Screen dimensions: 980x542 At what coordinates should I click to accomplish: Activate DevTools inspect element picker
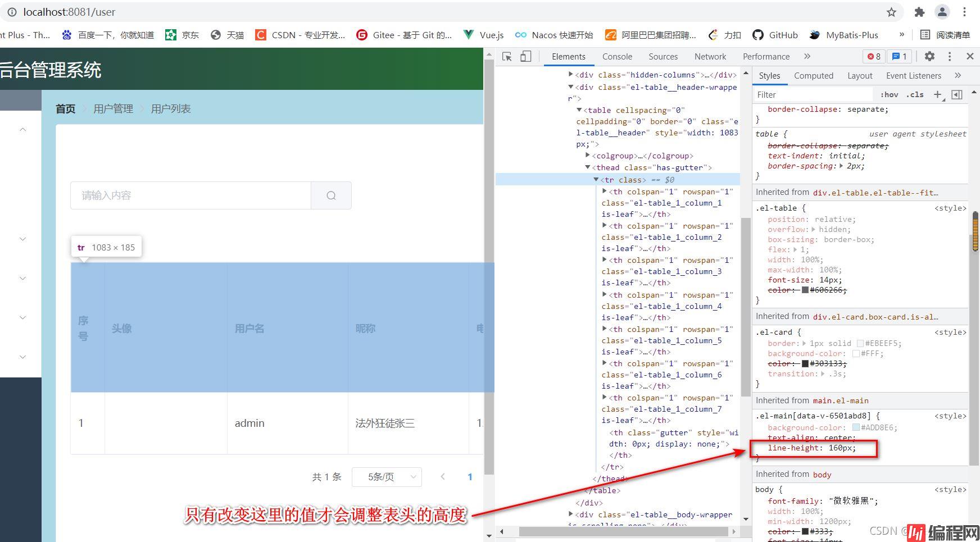coord(507,56)
